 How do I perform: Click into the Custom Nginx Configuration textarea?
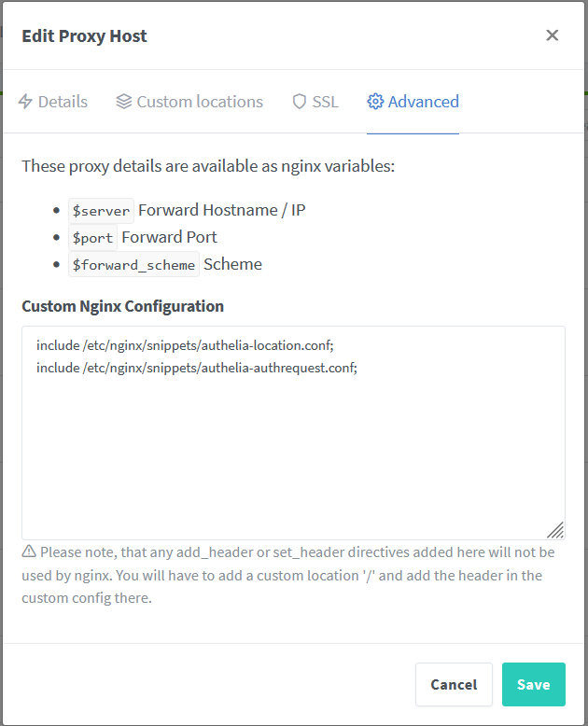[294, 433]
